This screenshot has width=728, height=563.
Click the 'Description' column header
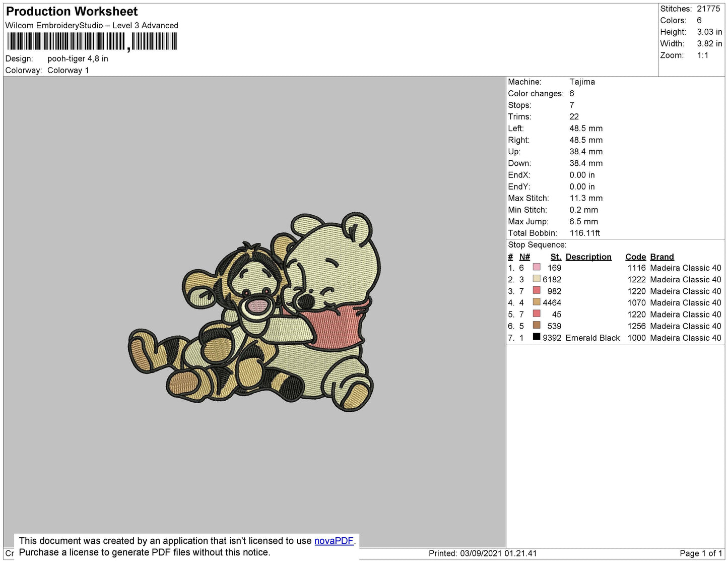click(x=588, y=257)
